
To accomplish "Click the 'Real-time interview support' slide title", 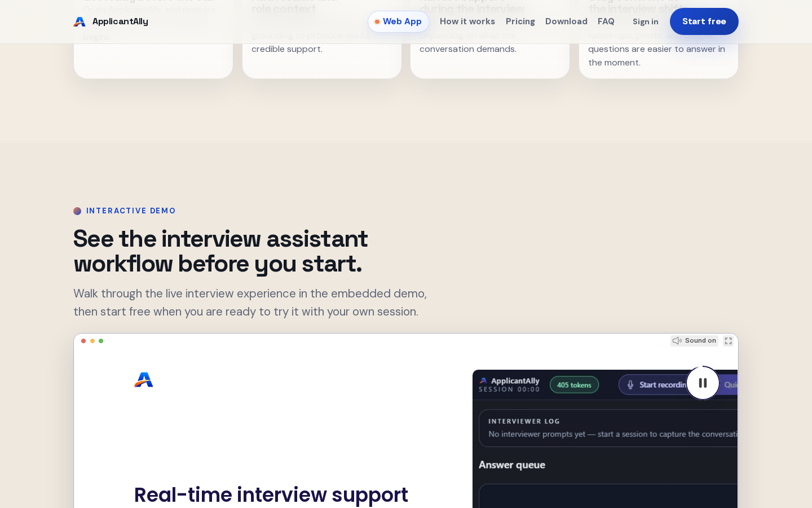I will pyautogui.click(x=271, y=494).
